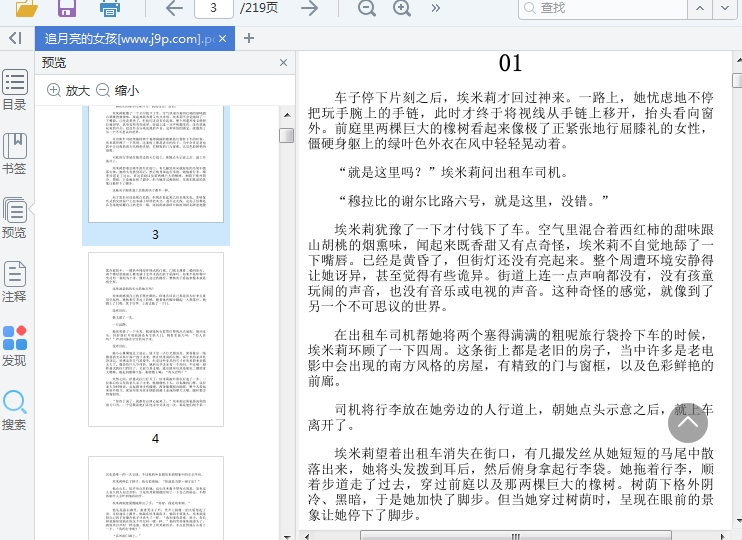The width and height of the screenshot is (742, 540).
Task: Open the 目录 table of contents panel
Action: click(x=15, y=90)
